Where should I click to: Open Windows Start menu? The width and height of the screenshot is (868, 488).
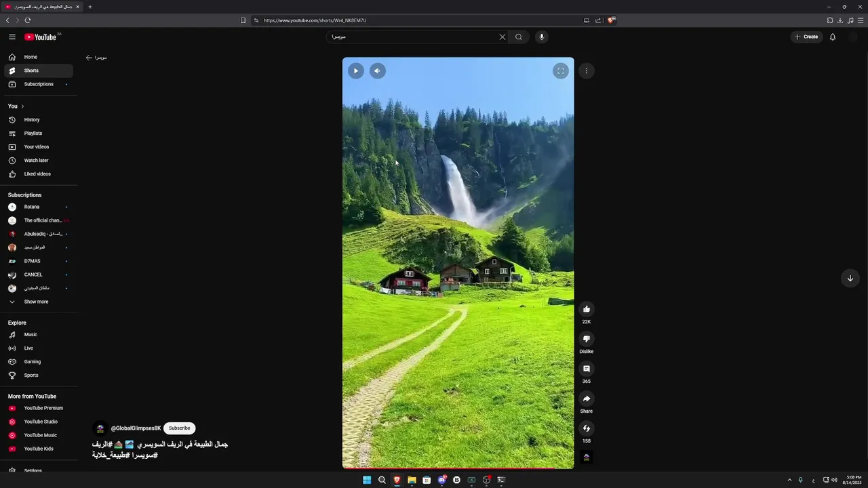point(367,480)
